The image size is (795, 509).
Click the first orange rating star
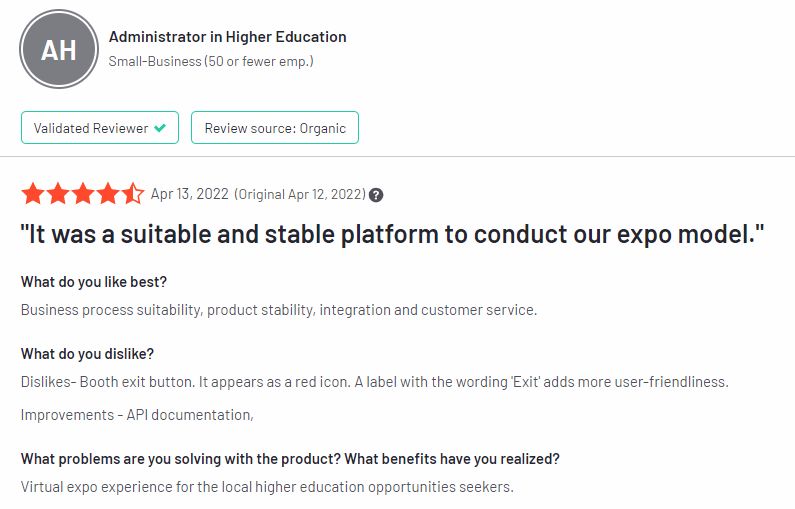click(x=33, y=194)
